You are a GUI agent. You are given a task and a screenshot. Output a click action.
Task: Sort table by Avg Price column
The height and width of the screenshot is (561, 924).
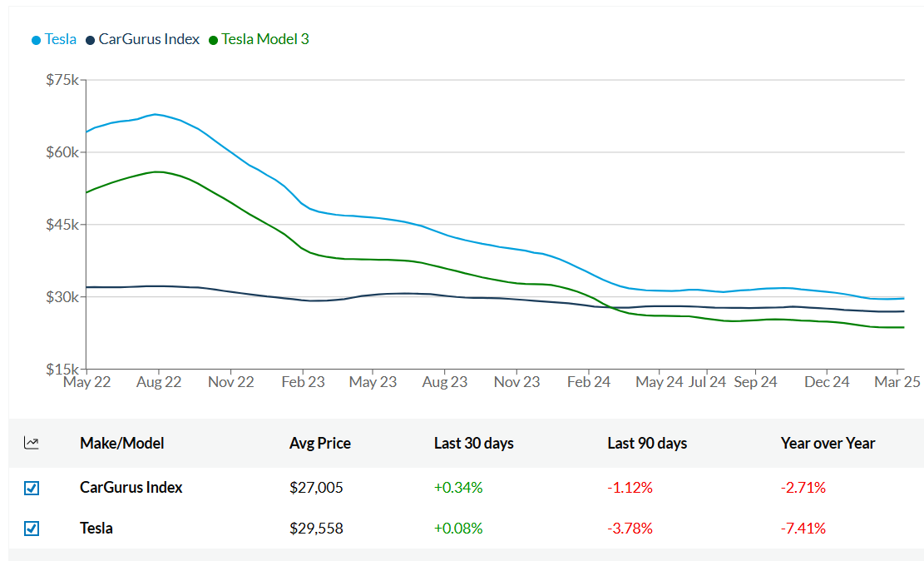point(320,443)
